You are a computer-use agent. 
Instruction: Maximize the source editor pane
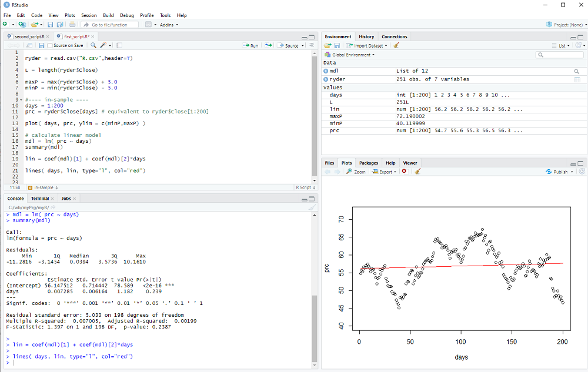tap(312, 37)
